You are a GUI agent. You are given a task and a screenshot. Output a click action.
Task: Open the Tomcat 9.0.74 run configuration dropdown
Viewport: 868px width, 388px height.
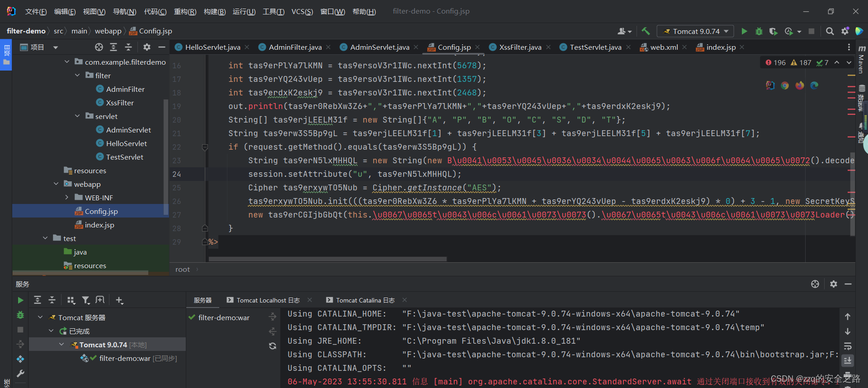(695, 31)
